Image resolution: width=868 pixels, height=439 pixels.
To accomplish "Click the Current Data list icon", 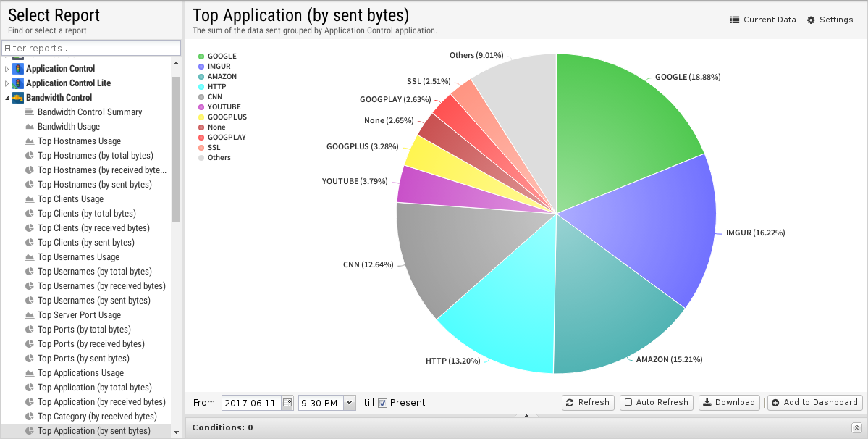I will [x=735, y=20].
